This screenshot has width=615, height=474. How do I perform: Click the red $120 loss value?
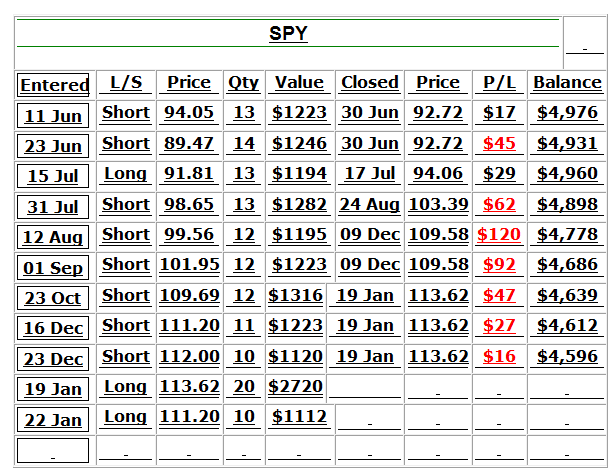pyautogui.click(x=498, y=235)
